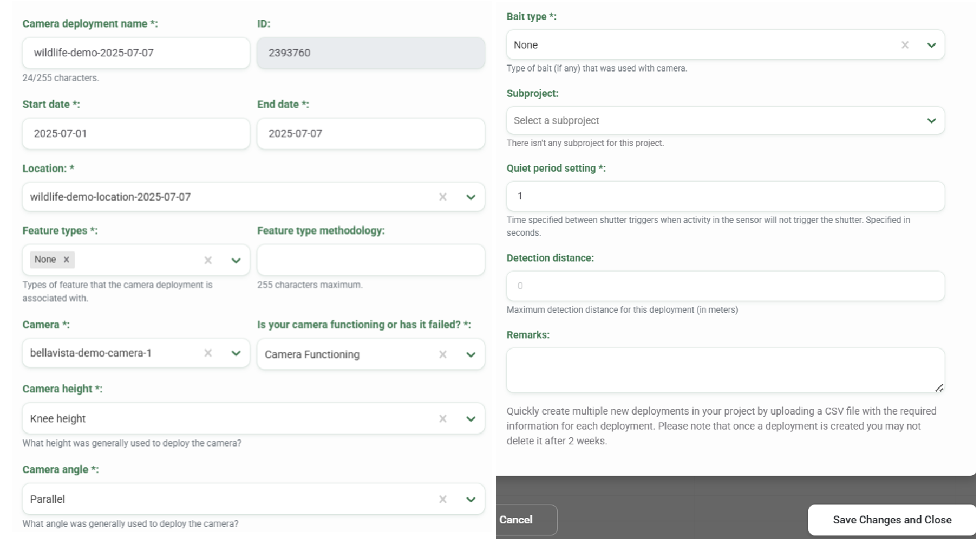
Task: Open the Subproject dropdown
Action: tap(931, 121)
